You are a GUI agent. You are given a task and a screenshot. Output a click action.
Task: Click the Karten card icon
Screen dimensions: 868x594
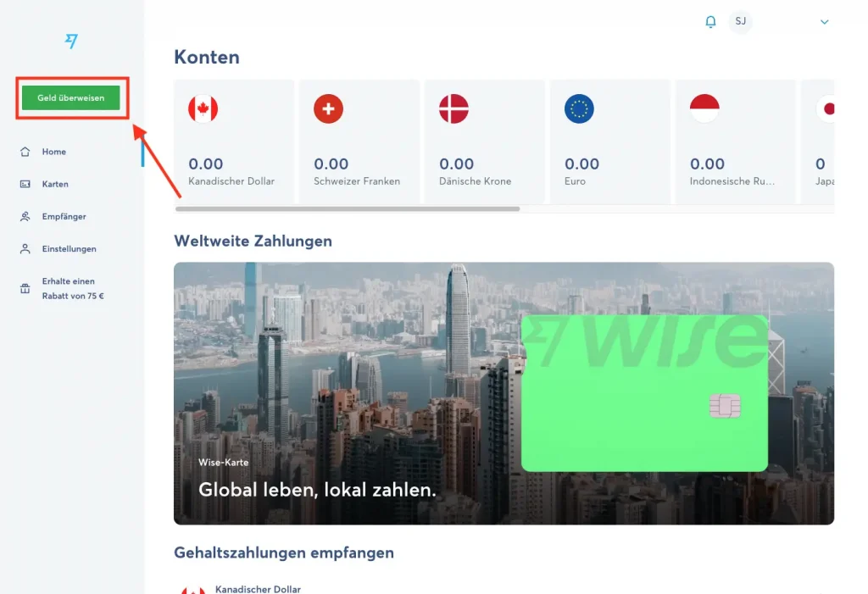point(25,184)
